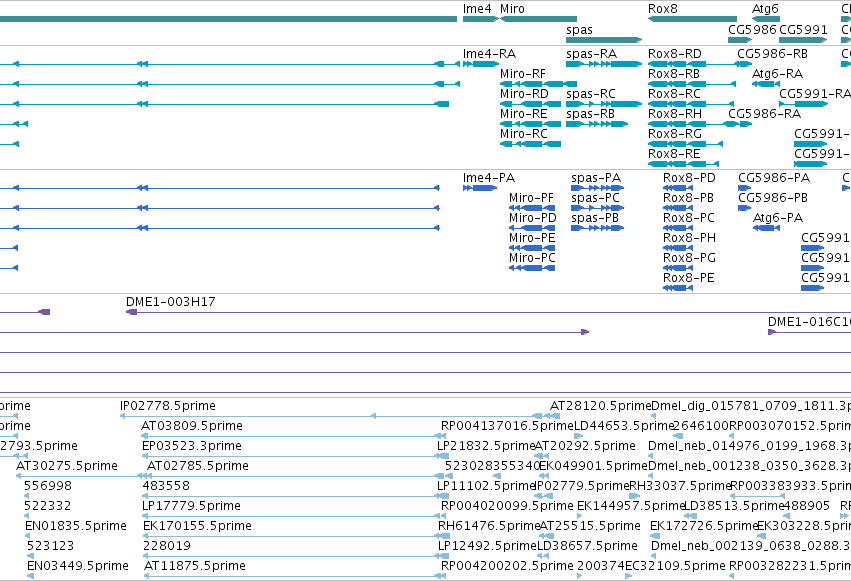Select the spas-PC protein feature
Image resolution: width=851 pixels, height=581 pixels.
coord(598,208)
